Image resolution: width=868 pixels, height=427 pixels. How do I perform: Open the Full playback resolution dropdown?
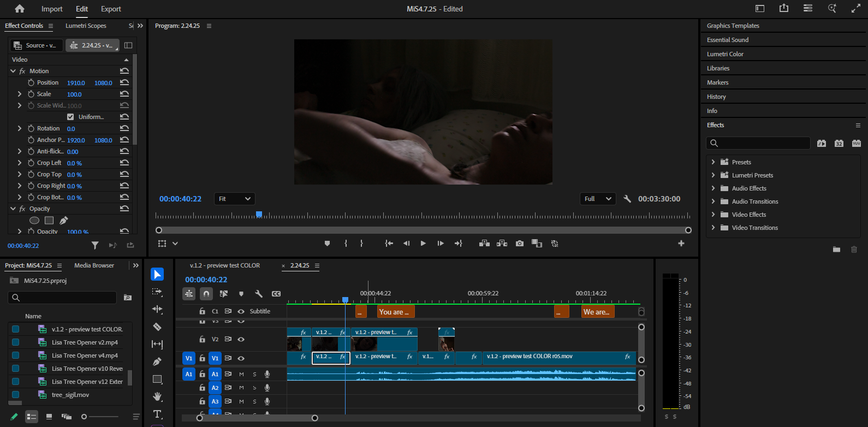click(x=598, y=199)
